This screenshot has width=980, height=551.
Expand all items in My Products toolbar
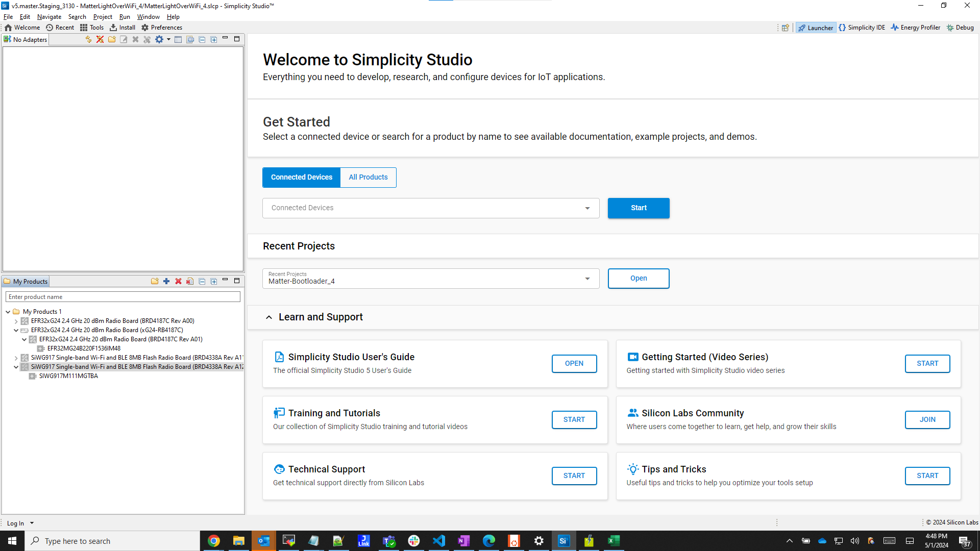(x=214, y=281)
